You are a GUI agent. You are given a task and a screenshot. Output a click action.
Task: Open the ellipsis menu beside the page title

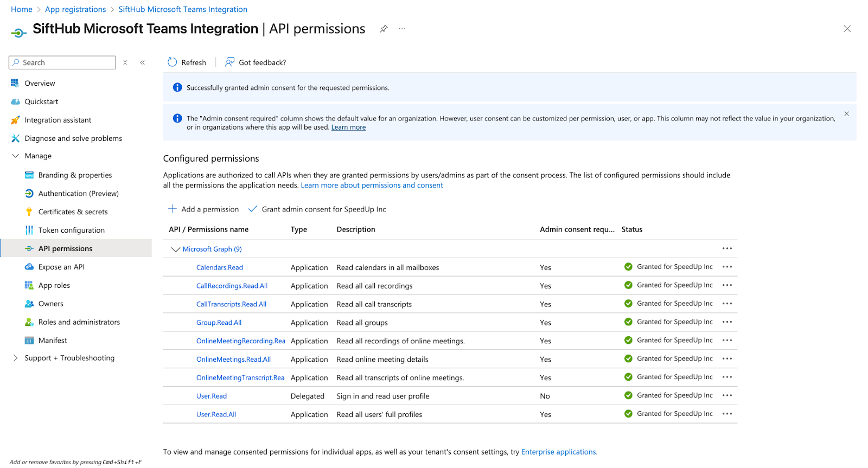(x=402, y=29)
